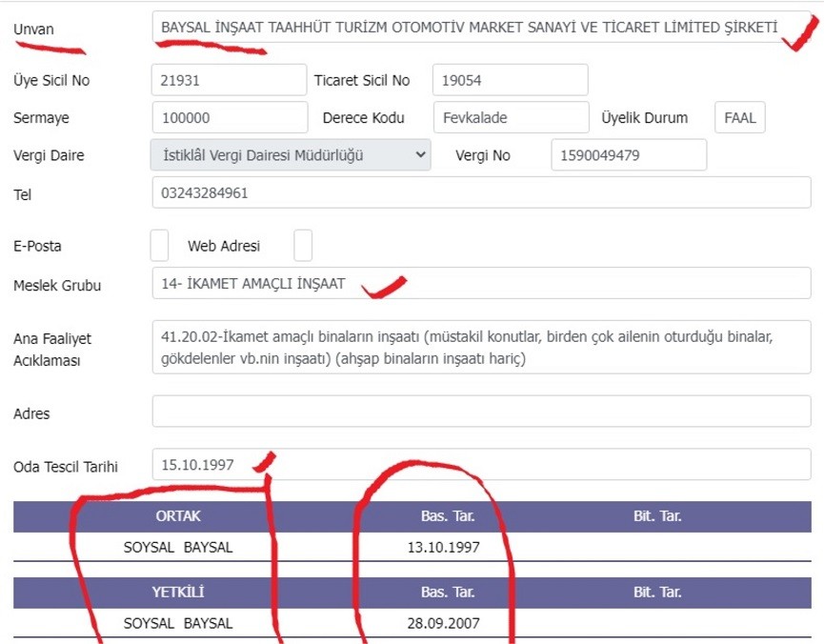The image size is (824, 644).
Task: Select the date 13.10.1997
Action: (444, 547)
